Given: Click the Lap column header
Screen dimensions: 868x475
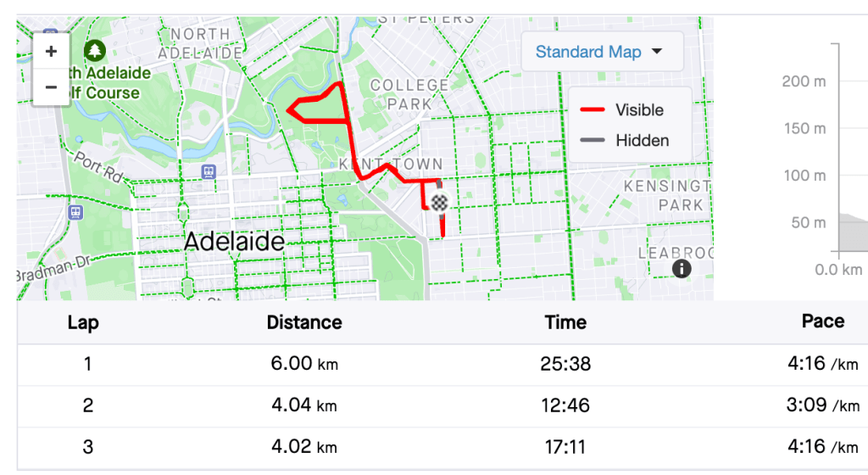Looking at the screenshot, I should [x=83, y=322].
